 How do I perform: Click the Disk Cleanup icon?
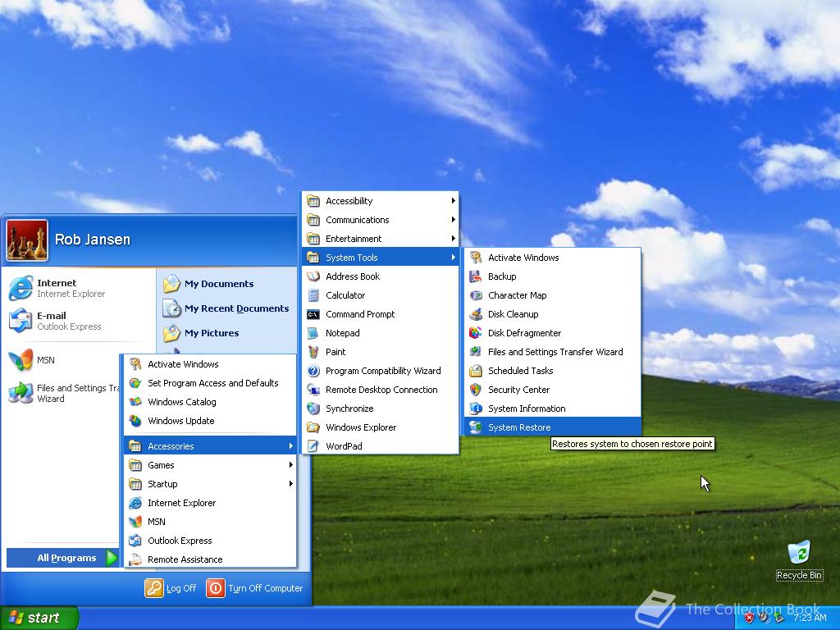(475, 314)
